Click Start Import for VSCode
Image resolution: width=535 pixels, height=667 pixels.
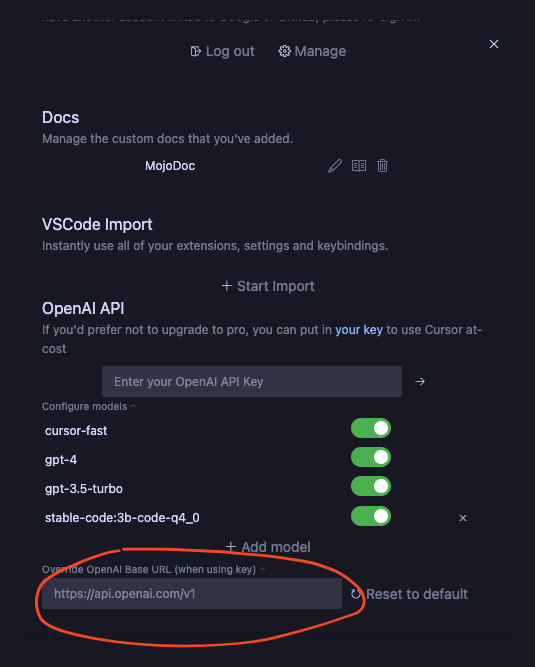[268, 286]
